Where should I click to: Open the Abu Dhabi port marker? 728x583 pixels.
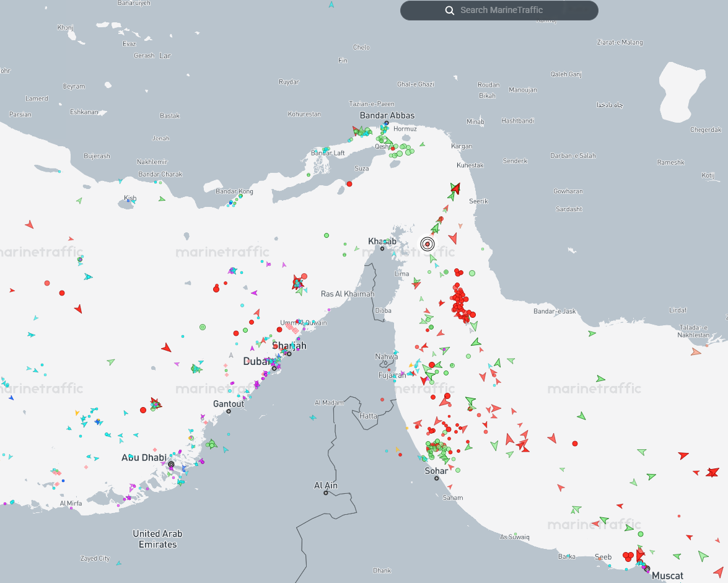(171, 464)
